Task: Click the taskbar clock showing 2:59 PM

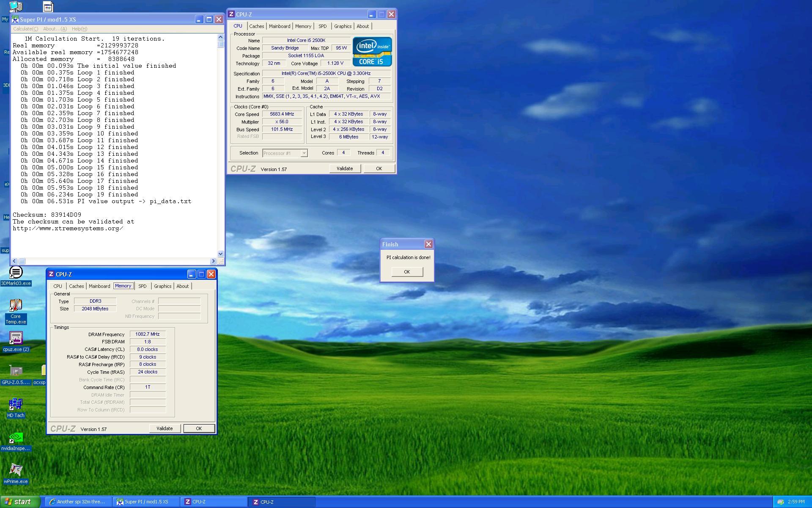Action: tap(796, 502)
